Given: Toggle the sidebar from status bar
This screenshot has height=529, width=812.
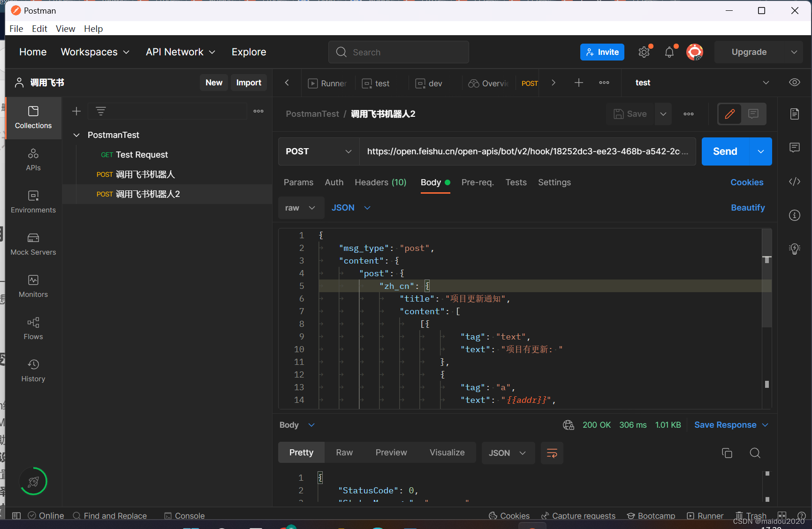Looking at the screenshot, I should 16,516.
